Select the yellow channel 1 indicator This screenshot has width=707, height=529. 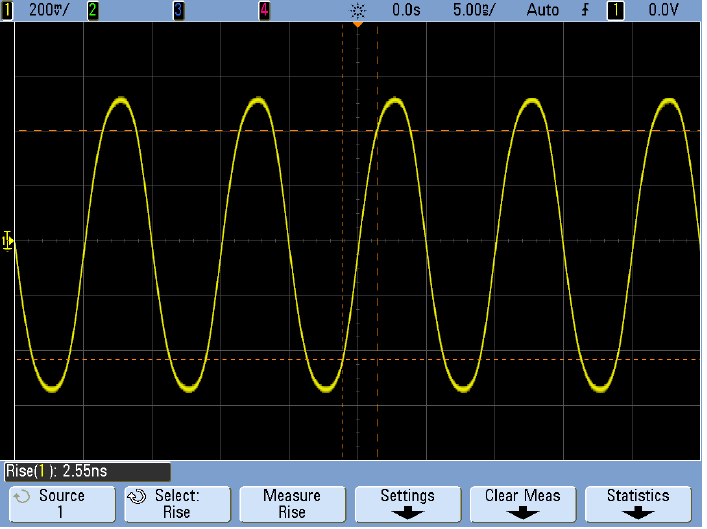coord(7,10)
